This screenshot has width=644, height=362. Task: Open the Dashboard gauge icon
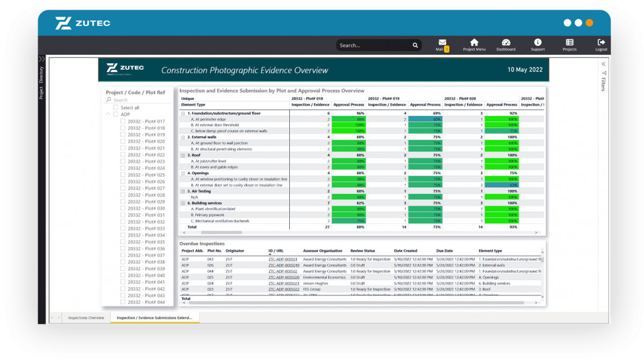coord(506,43)
